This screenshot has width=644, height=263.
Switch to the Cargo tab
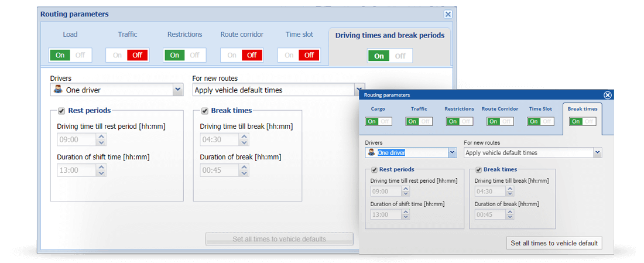tap(378, 109)
